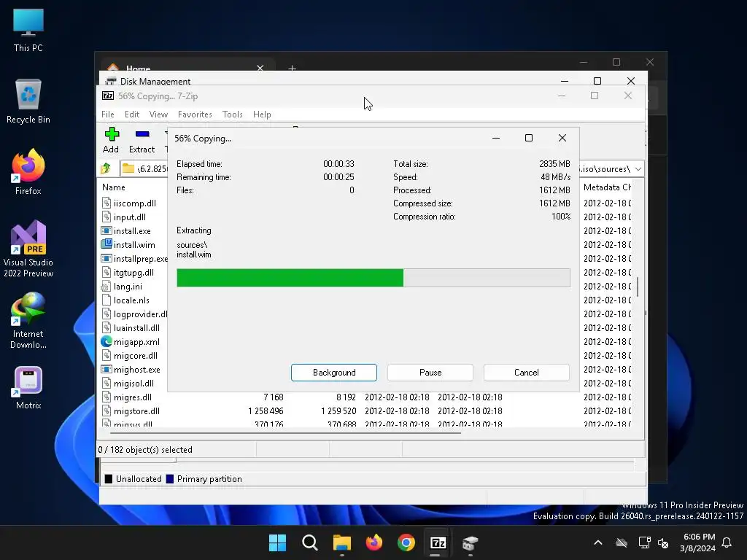747x560 pixels.
Task: Select the lang.ini file icon
Action: (x=106, y=286)
